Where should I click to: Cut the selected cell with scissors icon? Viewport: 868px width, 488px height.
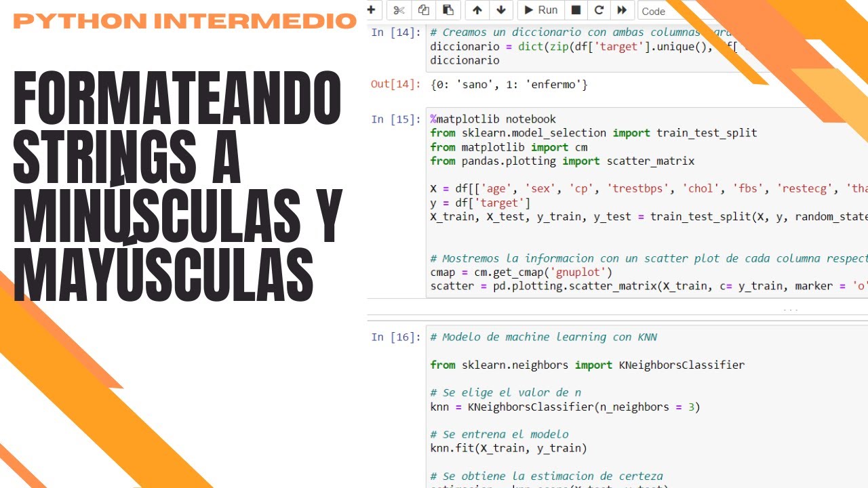tap(399, 10)
